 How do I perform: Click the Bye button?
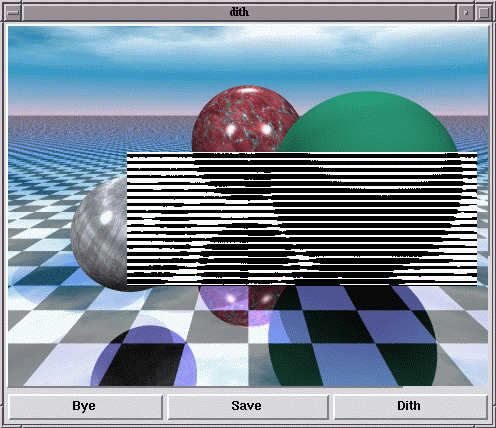click(85, 406)
